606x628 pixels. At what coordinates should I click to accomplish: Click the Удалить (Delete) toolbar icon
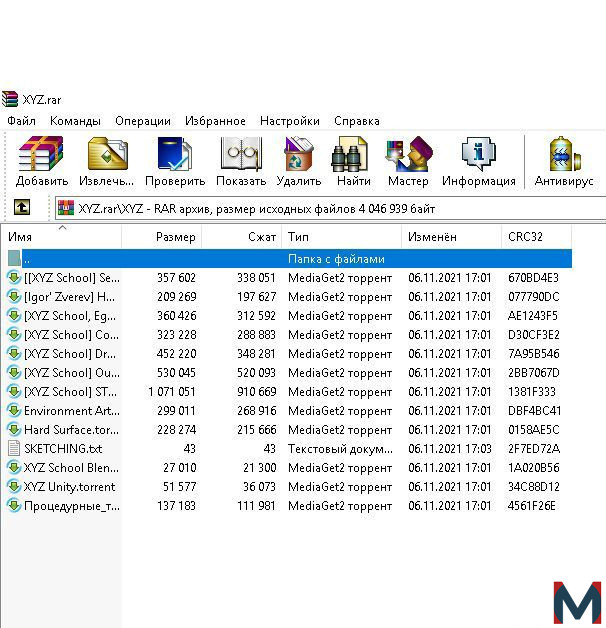click(x=299, y=154)
